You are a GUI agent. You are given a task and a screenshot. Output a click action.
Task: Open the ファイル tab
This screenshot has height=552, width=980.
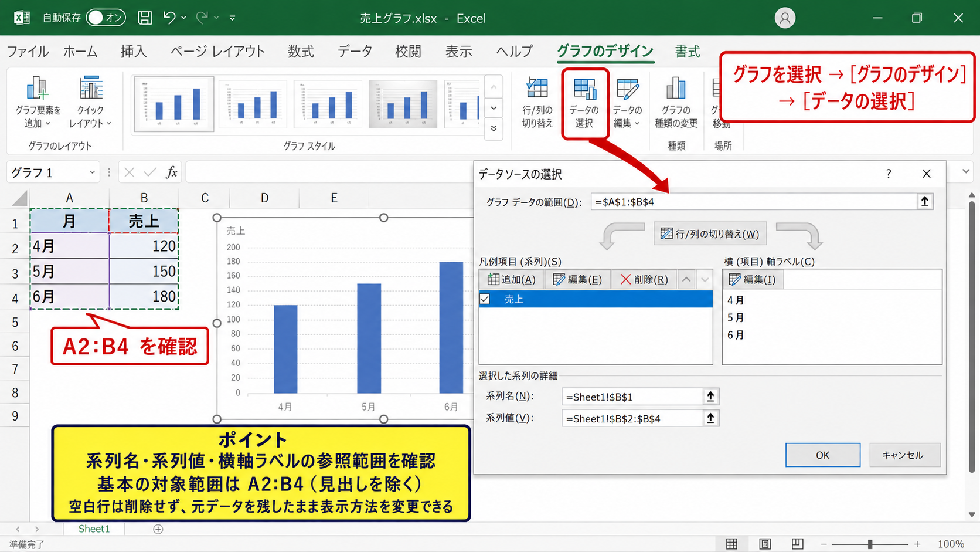pos(28,52)
